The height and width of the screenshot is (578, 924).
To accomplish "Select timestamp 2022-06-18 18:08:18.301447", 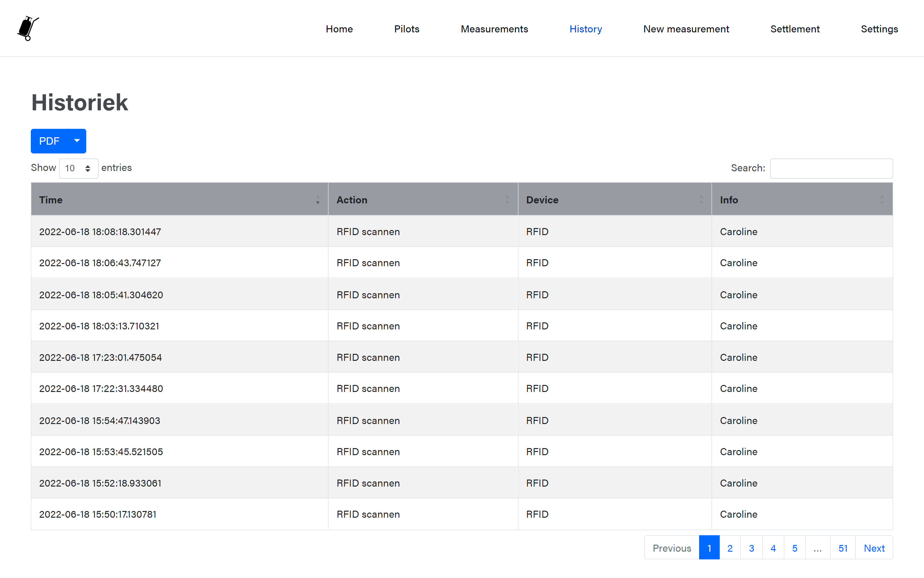I will (x=100, y=232).
